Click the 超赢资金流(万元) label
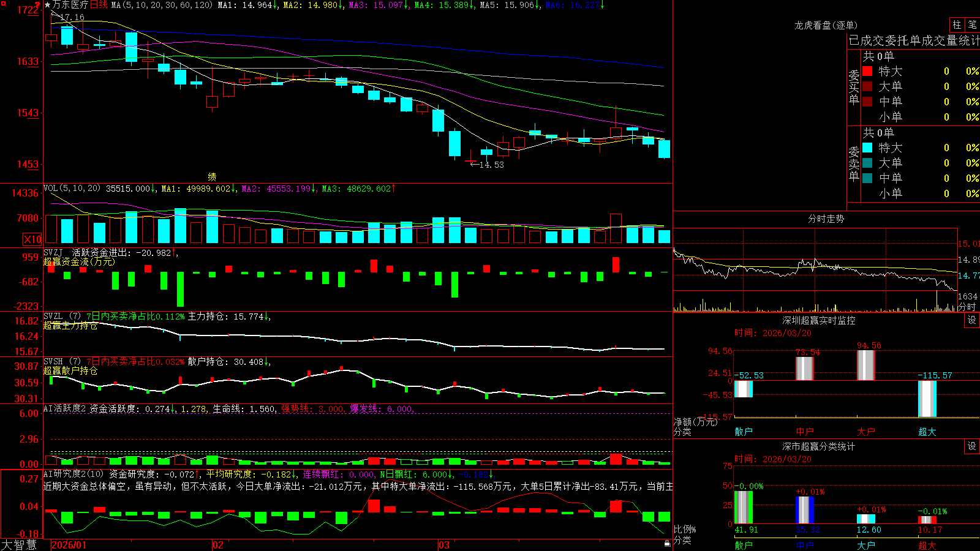 [x=79, y=261]
